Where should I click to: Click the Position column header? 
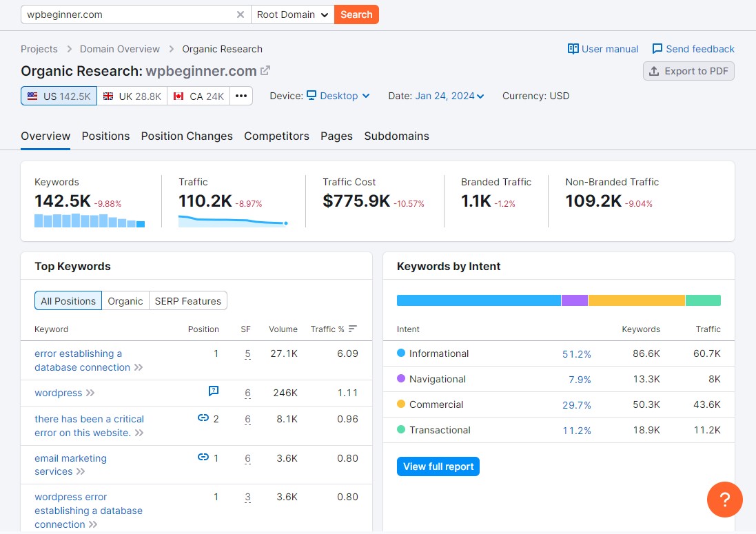pyautogui.click(x=203, y=329)
